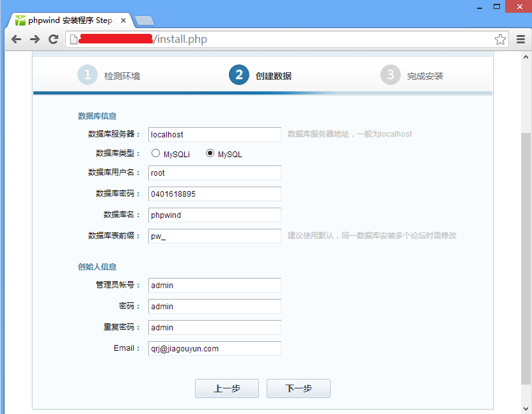Click the 数据库名： label
Screen dimensions: 532x414
[x=121, y=215]
